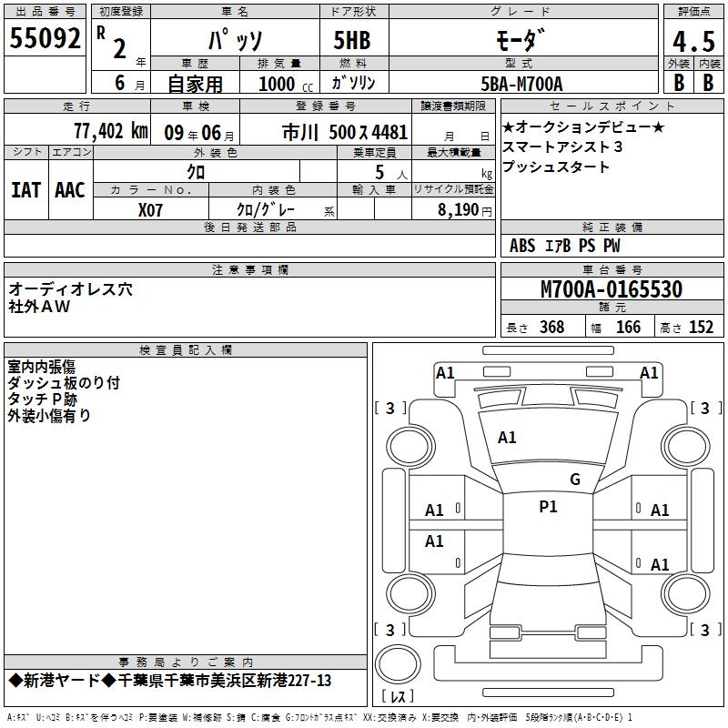Viewport: 728px width, 728px height.
Task: Click the air conditioner type AAC
Action: coord(70,190)
